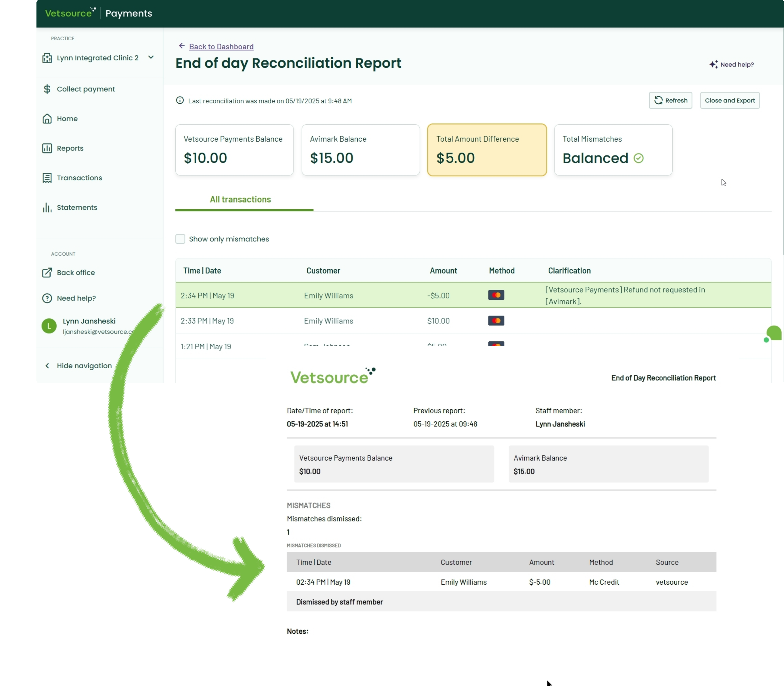Click the Lynn Jansheski account name
This screenshot has height=686, width=784.
click(89, 321)
